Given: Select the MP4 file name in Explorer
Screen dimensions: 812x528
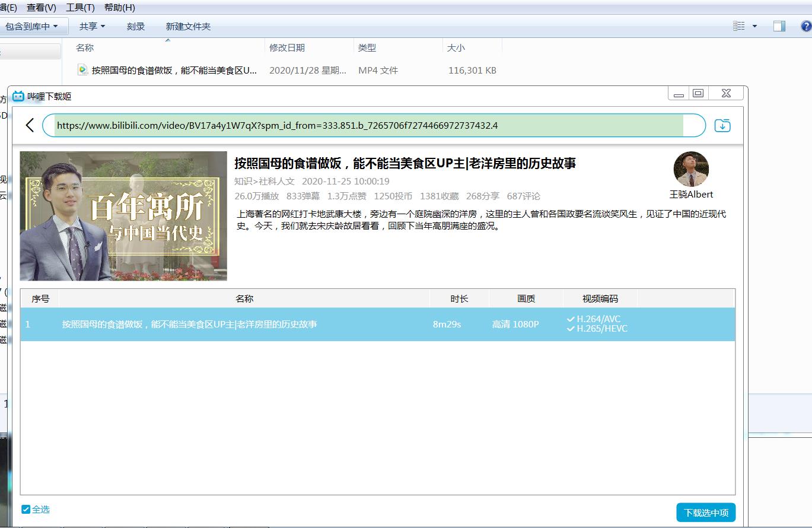Looking at the screenshot, I should pos(174,70).
